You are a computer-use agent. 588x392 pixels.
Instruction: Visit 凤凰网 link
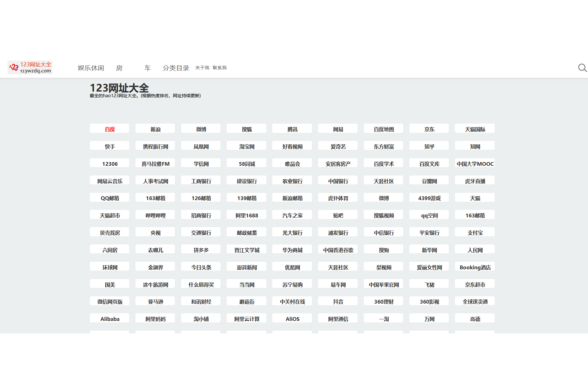(201, 146)
